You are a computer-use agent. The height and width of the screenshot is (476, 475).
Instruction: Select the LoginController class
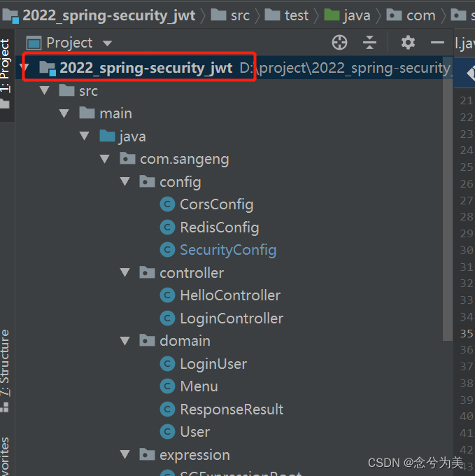point(232,318)
